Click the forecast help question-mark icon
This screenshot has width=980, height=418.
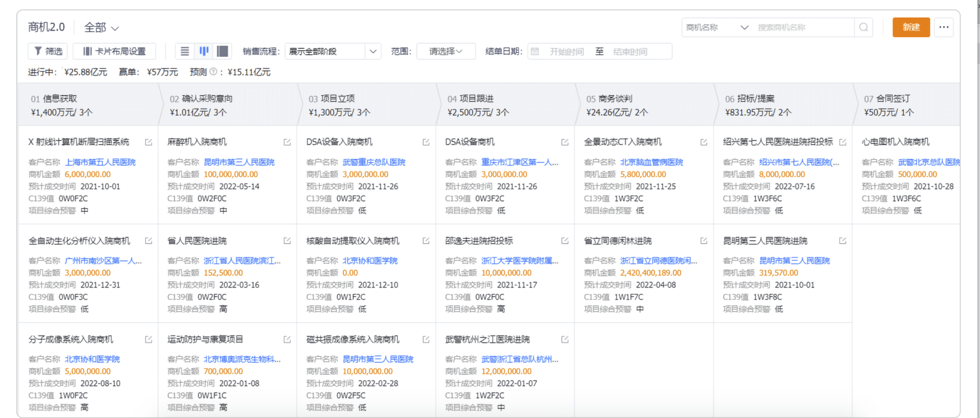[x=213, y=72]
